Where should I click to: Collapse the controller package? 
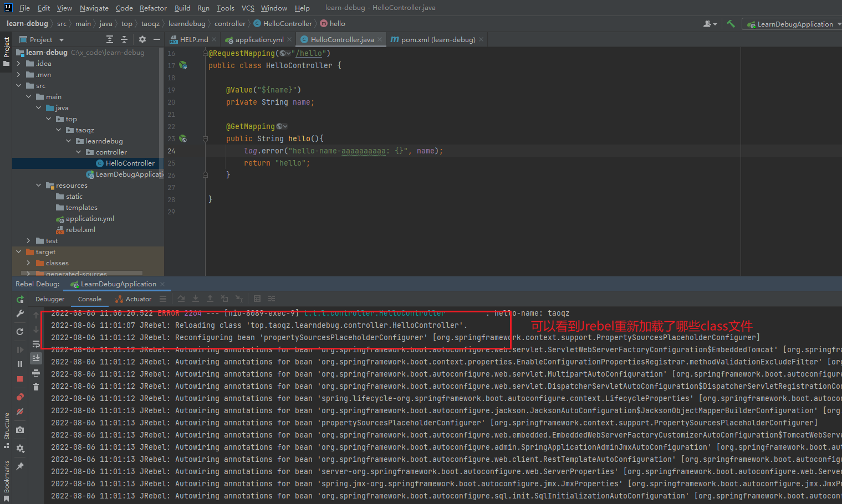coord(78,152)
